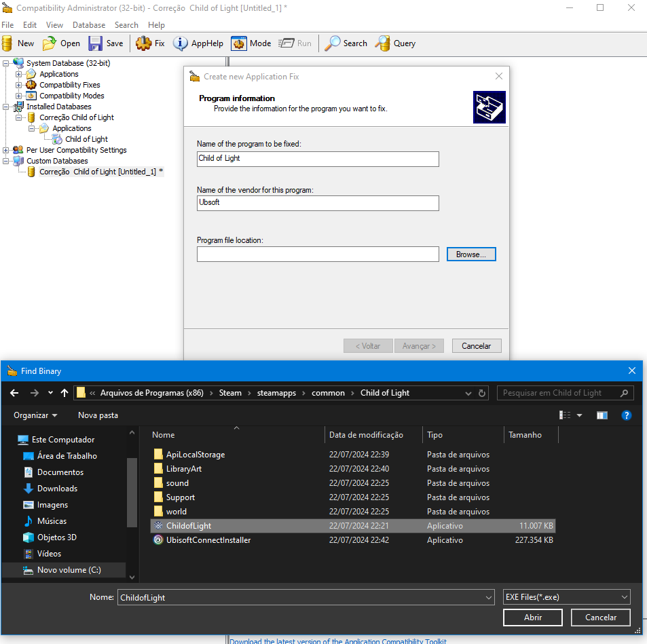This screenshot has width=647, height=644.
Task: Click the program name input field
Action: 318,159
